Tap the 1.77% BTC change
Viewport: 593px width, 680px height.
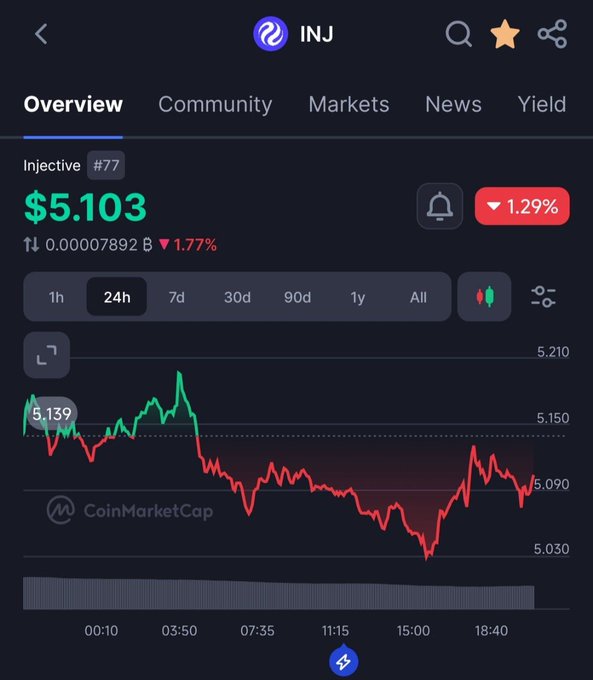click(x=188, y=245)
